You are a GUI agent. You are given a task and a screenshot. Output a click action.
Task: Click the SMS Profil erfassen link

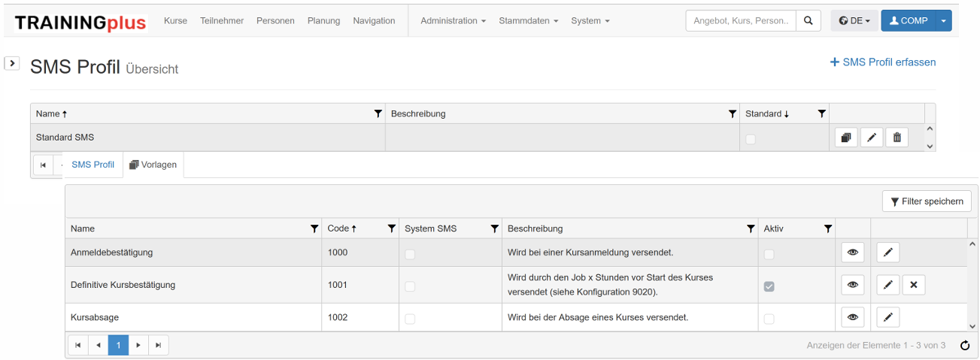[x=883, y=62]
